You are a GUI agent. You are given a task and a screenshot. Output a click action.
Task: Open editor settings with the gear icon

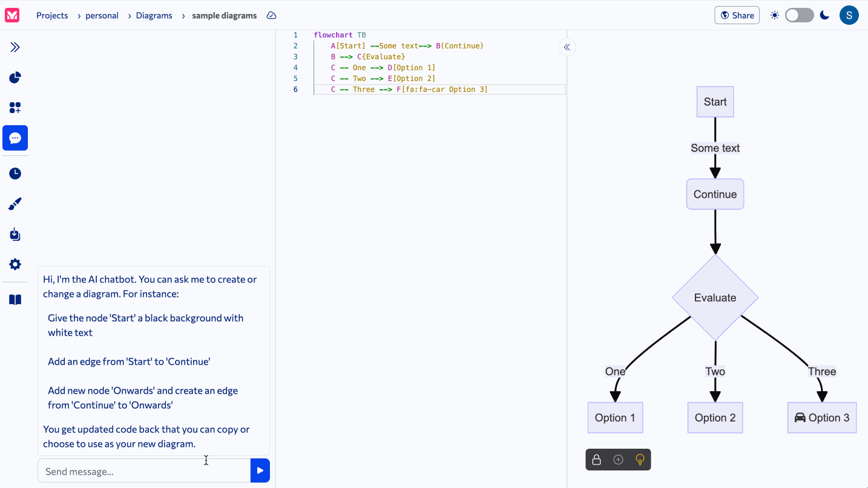click(15, 264)
